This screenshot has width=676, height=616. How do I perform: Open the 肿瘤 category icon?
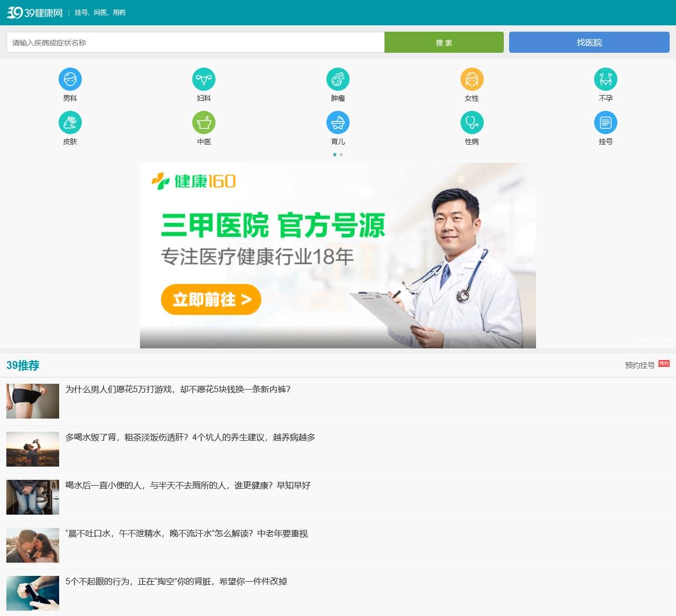(x=338, y=79)
